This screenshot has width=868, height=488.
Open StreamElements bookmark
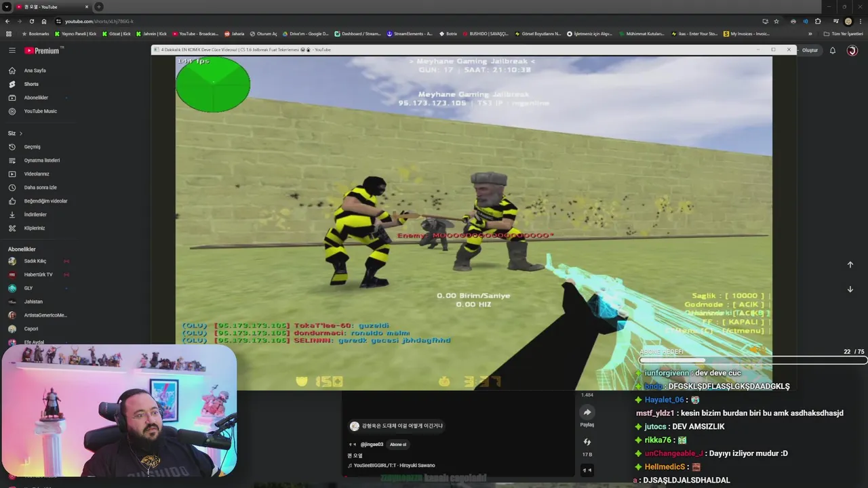[410, 33]
